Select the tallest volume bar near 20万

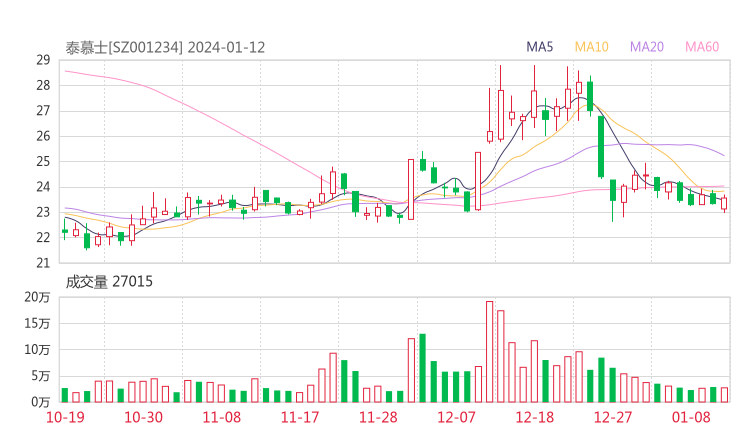(x=489, y=352)
